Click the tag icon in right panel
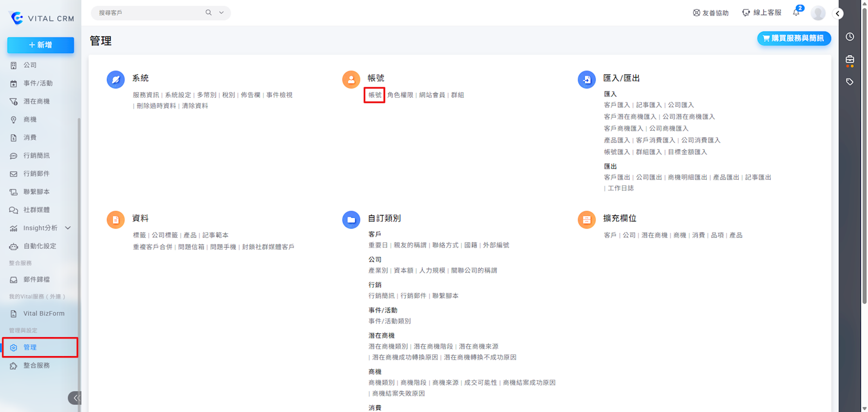This screenshot has width=868, height=412. coord(850,82)
